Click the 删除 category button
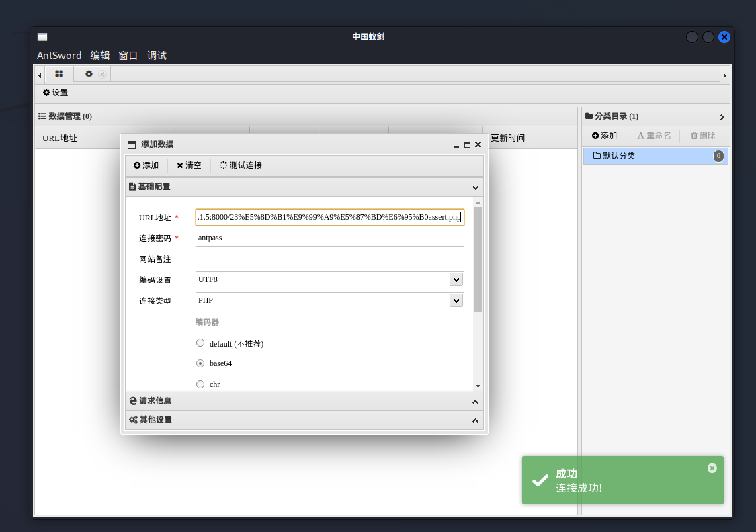Screen dimensions: 756x532 point(703,136)
